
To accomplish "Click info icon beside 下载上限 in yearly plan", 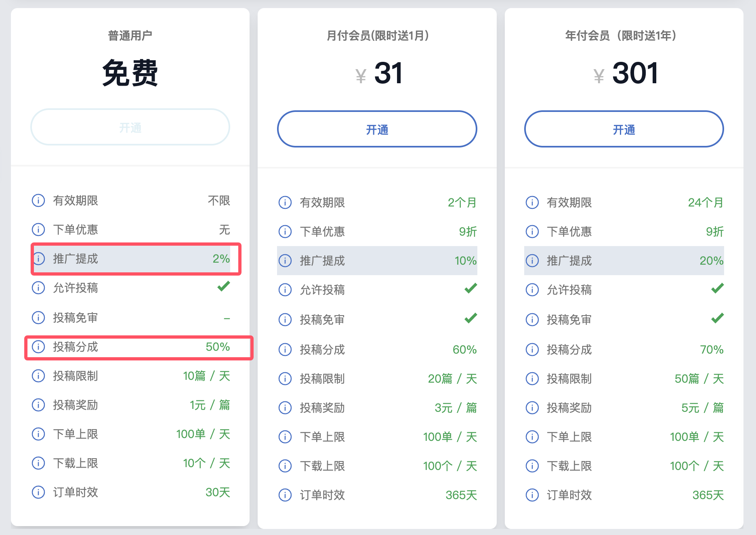I will tap(532, 466).
